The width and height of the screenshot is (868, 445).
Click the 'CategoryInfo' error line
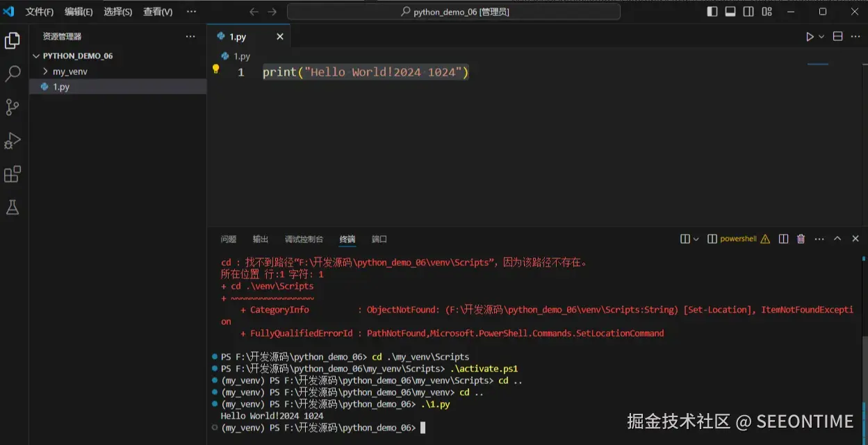tap(547, 310)
